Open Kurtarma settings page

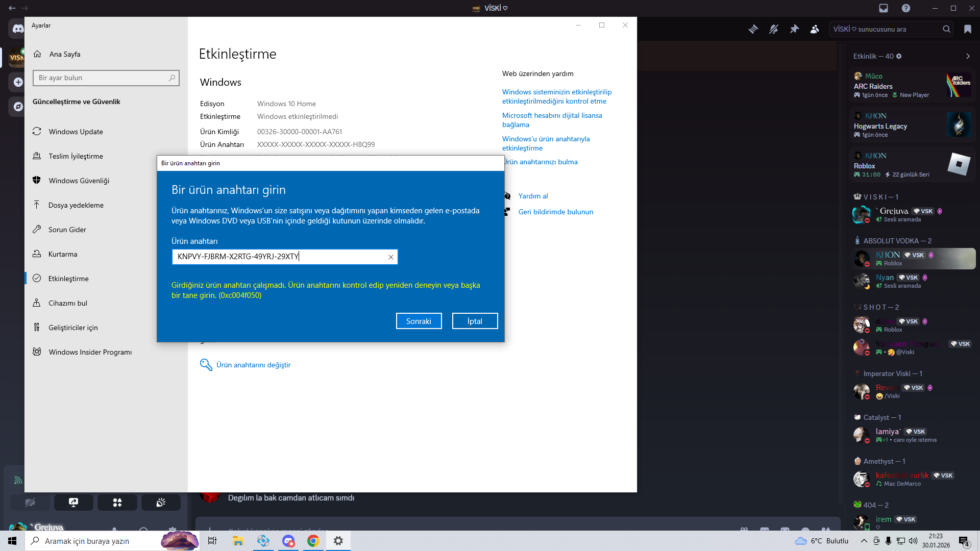tap(106, 254)
